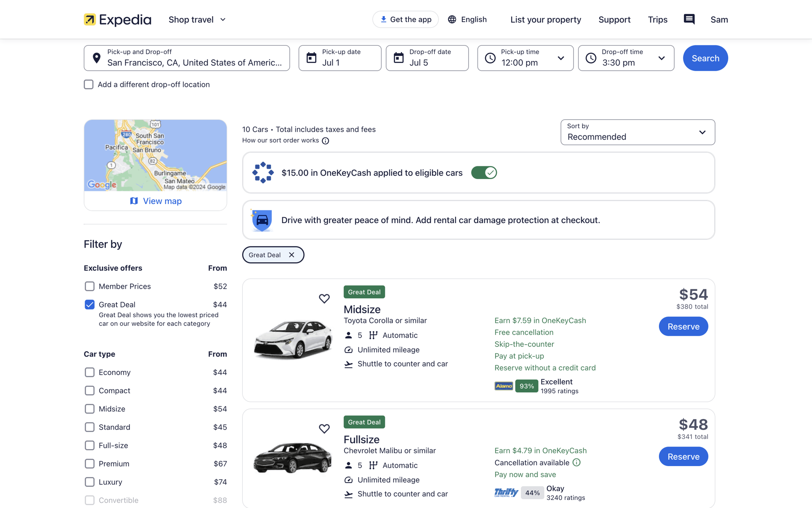812x508 pixels.
Task: Click the Midsize car title
Action: tap(362, 309)
